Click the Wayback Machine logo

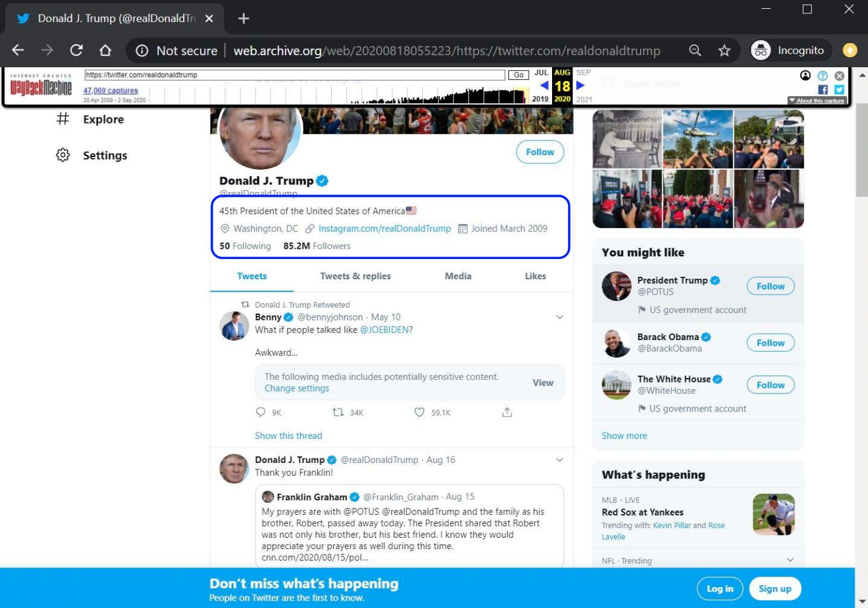pyautogui.click(x=41, y=85)
